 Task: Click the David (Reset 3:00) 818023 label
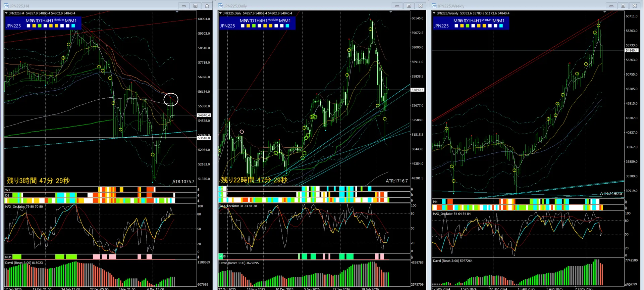(24, 263)
